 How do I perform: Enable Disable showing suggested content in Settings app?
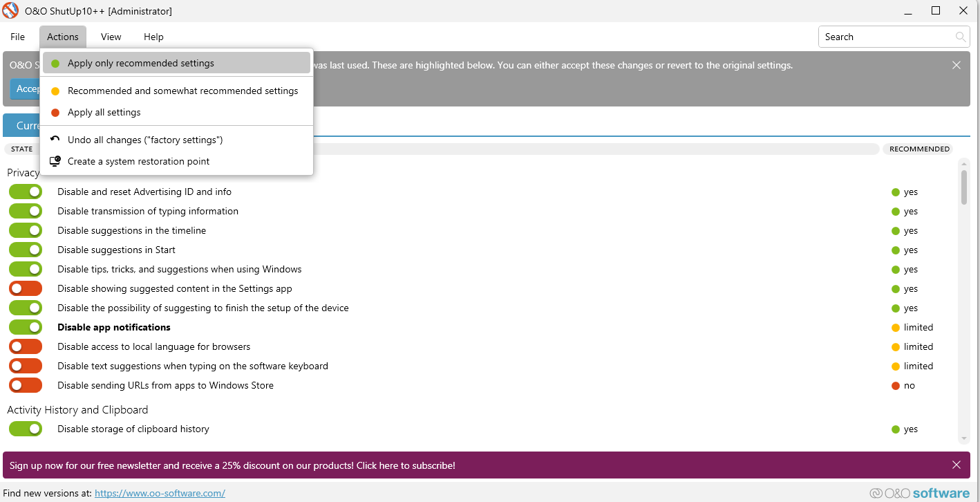point(26,288)
